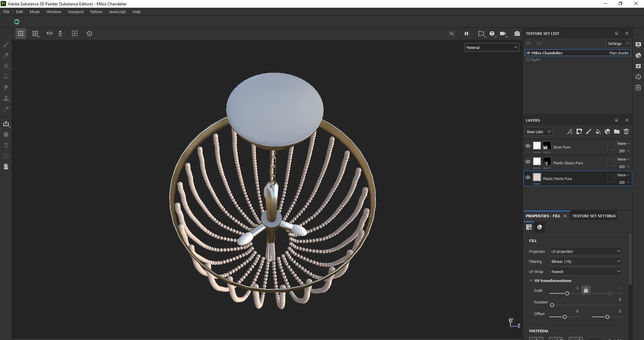The image size is (644, 340).
Task: Toggle hidden-geometry icon in viewport toolbar
Action: (x=452, y=34)
